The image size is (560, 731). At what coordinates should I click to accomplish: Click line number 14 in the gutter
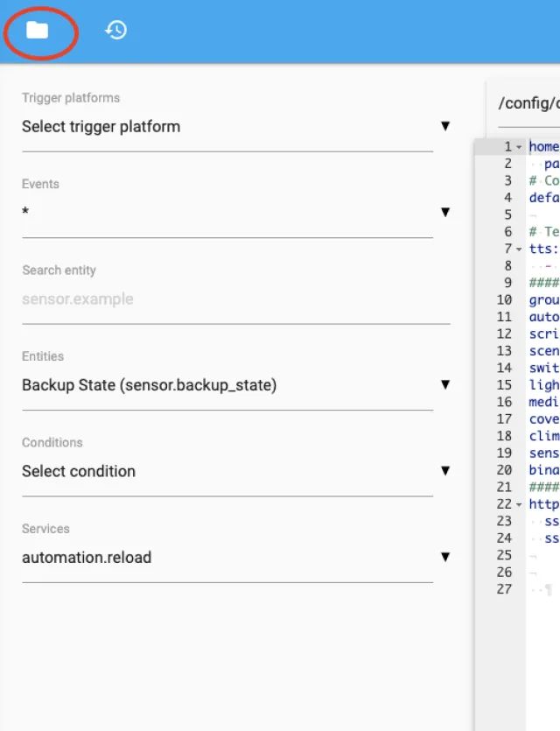tap(503, 369)
